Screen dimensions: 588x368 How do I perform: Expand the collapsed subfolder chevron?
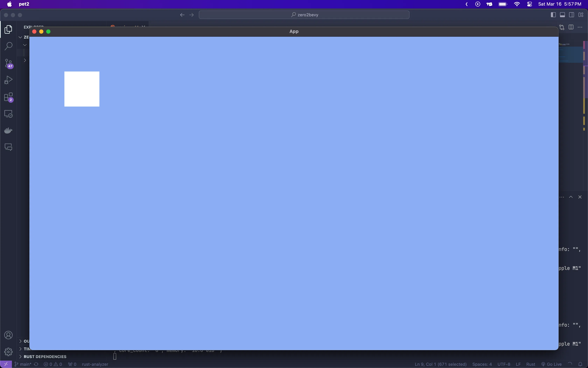(x=25, y=60)
